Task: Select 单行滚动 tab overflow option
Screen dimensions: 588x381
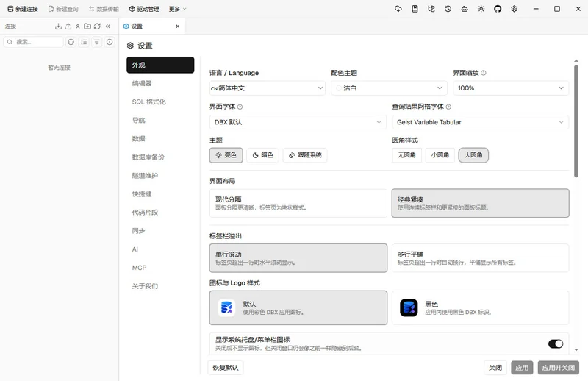Action: (x=298, y=258)
